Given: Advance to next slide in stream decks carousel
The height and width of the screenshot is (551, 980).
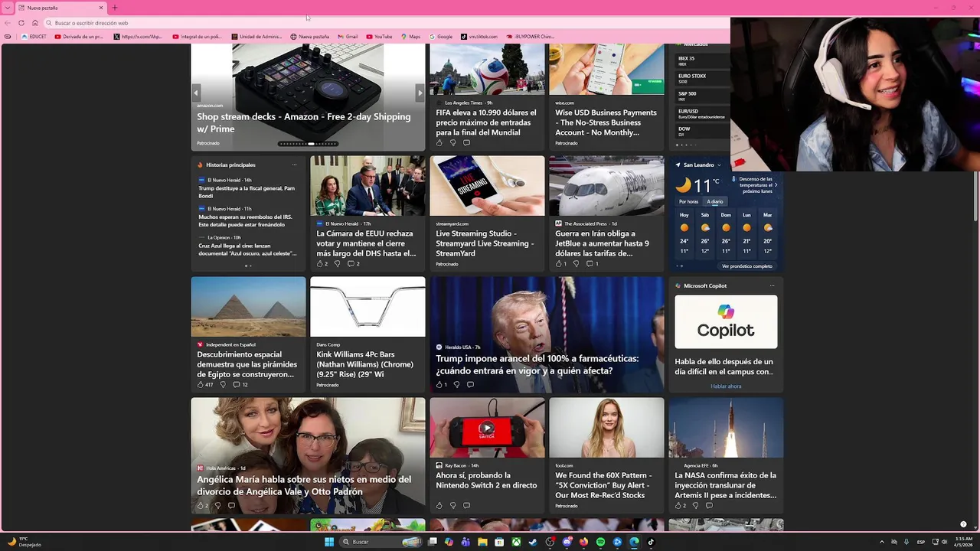Looking at the screenshot, I should click(420, 93).
